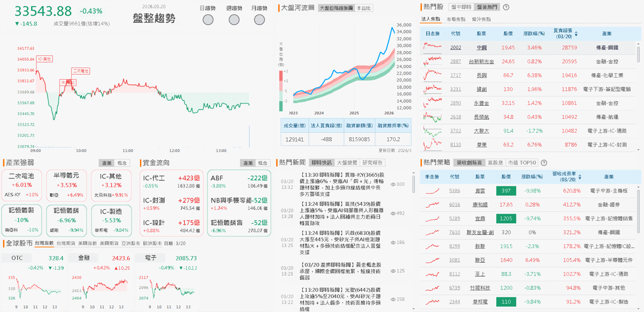The height and width of the screenshot is (312, 644).
Task: Open the 宜鼎 quarterly trend sparkline
Action: click(x=432, y=218)
